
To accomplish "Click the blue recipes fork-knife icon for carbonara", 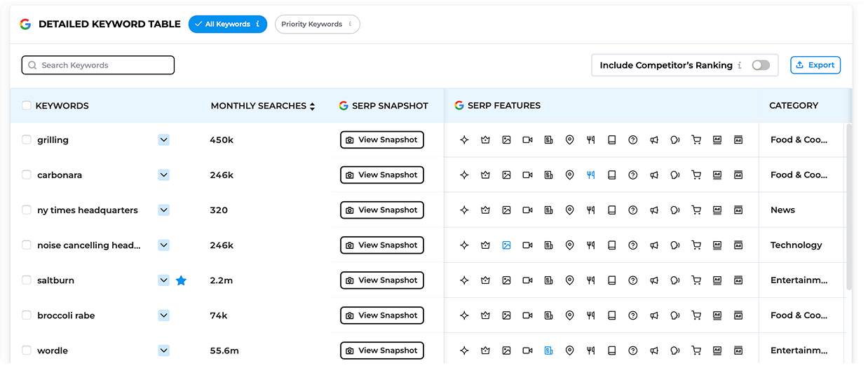I will point(590,175).
